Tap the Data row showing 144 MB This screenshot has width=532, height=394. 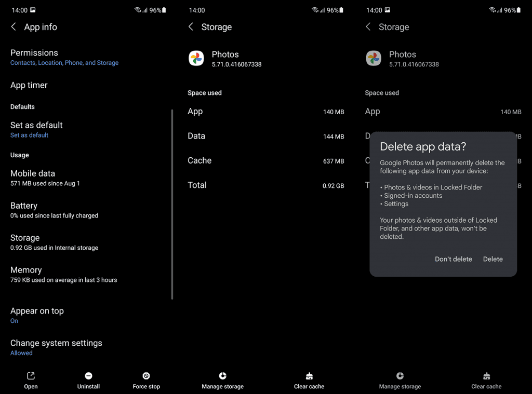(x=265, y=136)
